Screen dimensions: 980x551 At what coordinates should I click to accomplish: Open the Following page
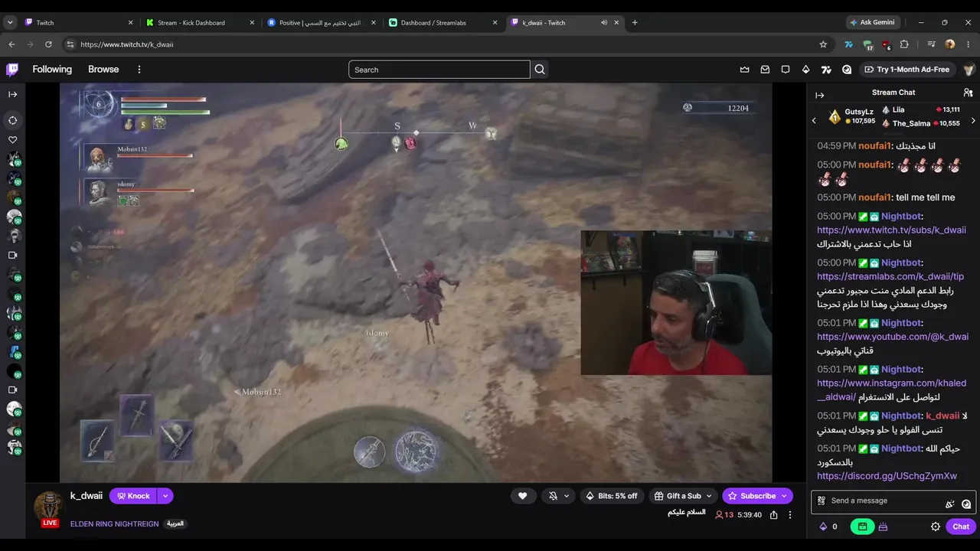pyautogui.click(x=52, y=70)
